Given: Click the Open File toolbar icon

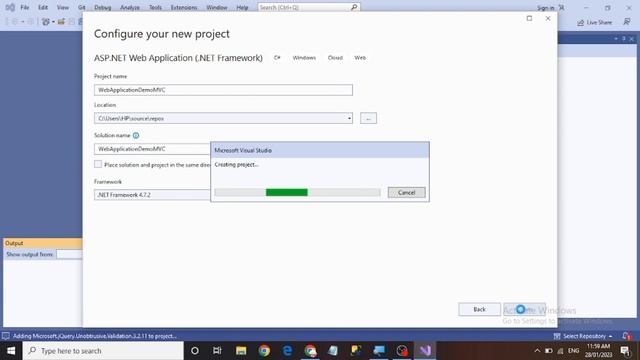Looking at the screenshot, I should click(x=61, y=22).
